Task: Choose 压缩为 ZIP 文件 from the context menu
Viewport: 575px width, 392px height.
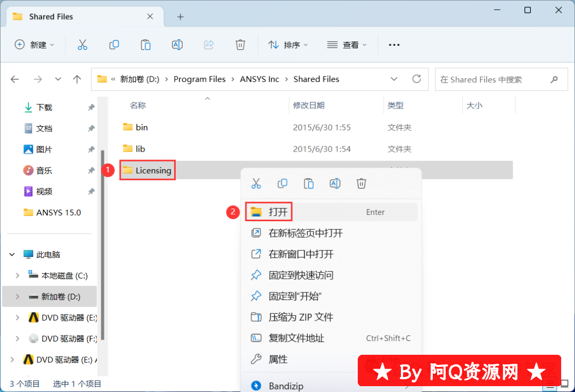Action: coord(300,318)
